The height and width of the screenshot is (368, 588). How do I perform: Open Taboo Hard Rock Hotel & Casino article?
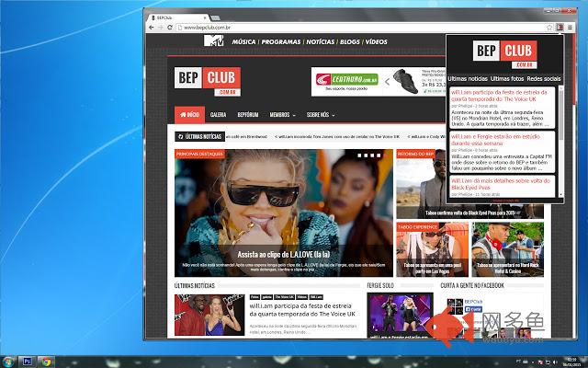pos(508,249)
